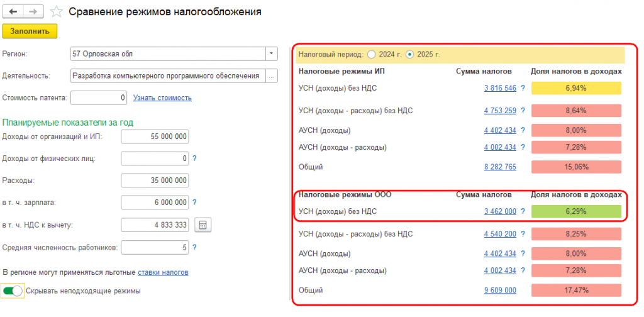Viewport: 644px width, 317px height.
Task: Open ИП АУСН (доходы - расходы) sum 4 002 434
Action: coord(500,147)
